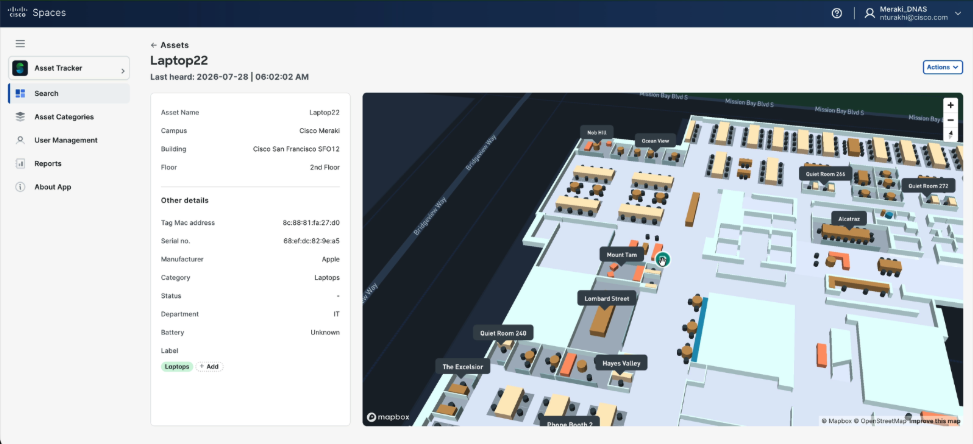Viewport: 973px width, 444px height.
Task: Click the Department IT value
Action: point(336,314)
